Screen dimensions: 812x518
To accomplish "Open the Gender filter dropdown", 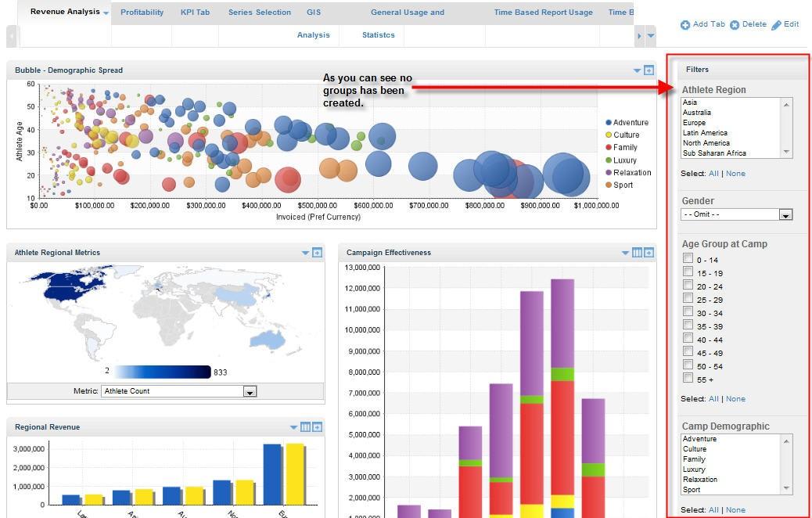I will pos(785,214).
